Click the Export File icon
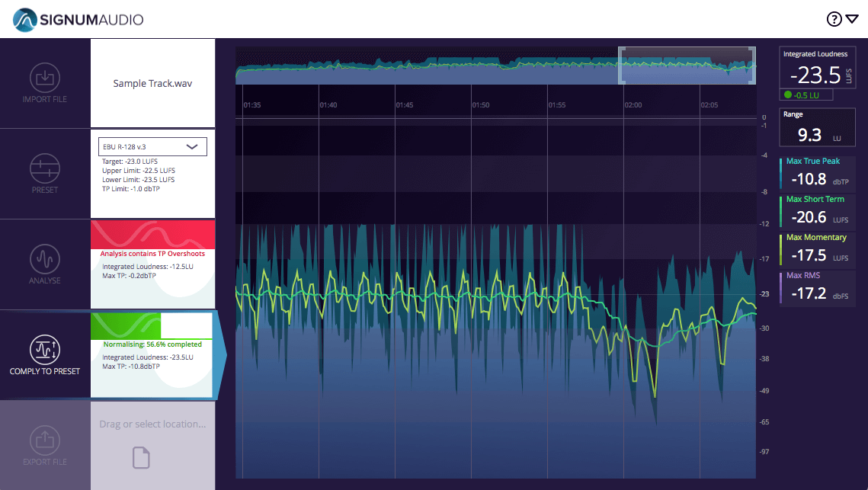The image size is (868, 490). pyautogui.click(x=45, y=440)
